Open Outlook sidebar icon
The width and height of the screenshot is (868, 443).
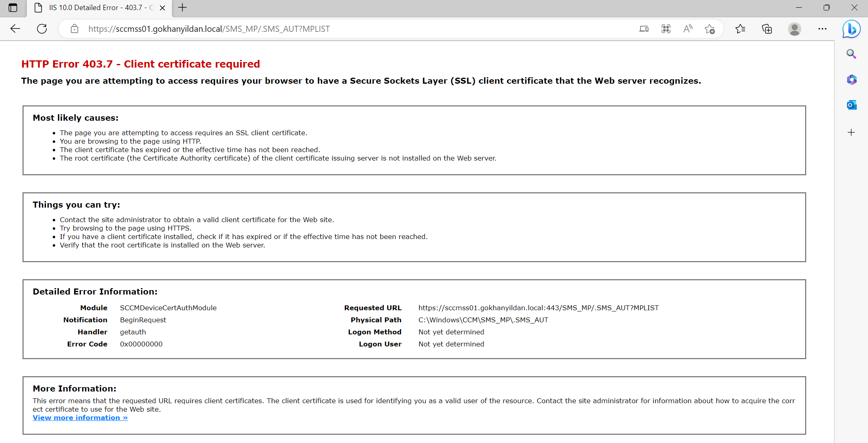(x=851, y=105)
